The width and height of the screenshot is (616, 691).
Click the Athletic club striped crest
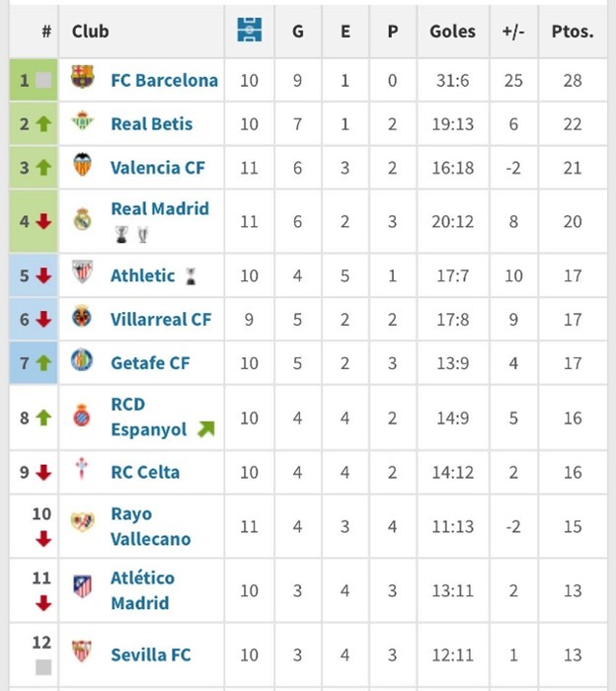(82, 271)
